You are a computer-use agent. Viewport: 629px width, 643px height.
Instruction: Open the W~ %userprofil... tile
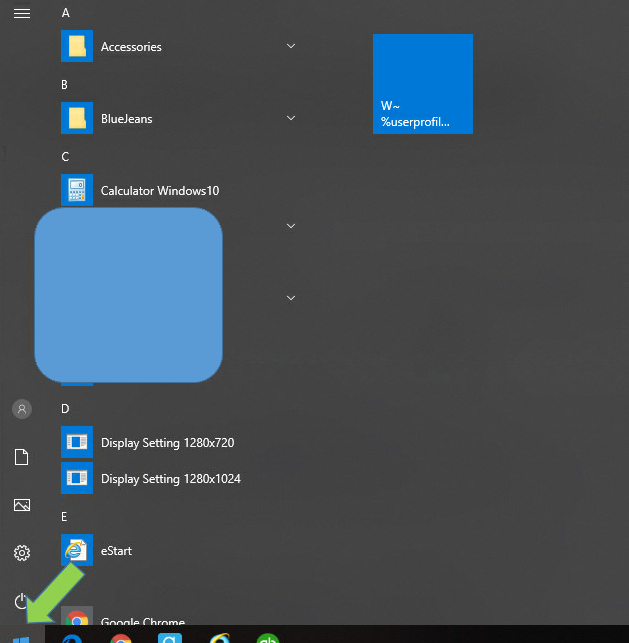[423, 84]
